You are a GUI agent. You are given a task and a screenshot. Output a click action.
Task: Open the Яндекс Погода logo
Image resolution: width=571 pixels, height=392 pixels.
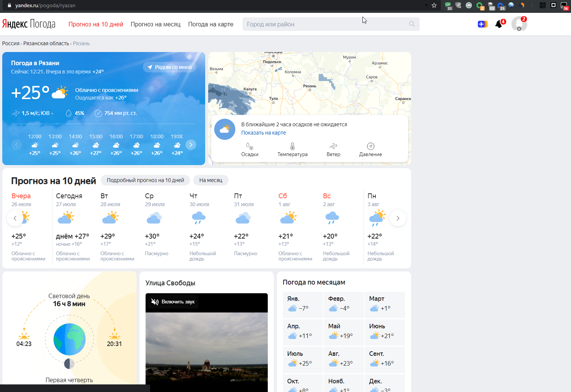click(x=29, y=23)
